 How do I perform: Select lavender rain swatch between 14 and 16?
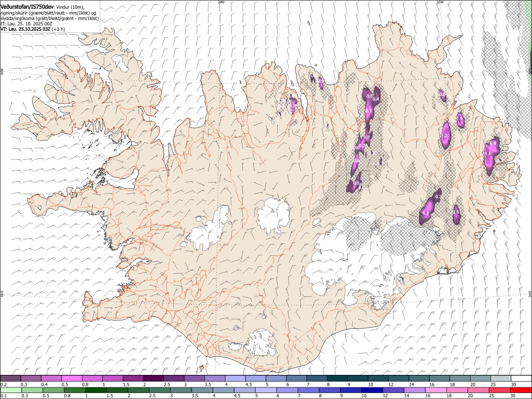click(414, 390)
